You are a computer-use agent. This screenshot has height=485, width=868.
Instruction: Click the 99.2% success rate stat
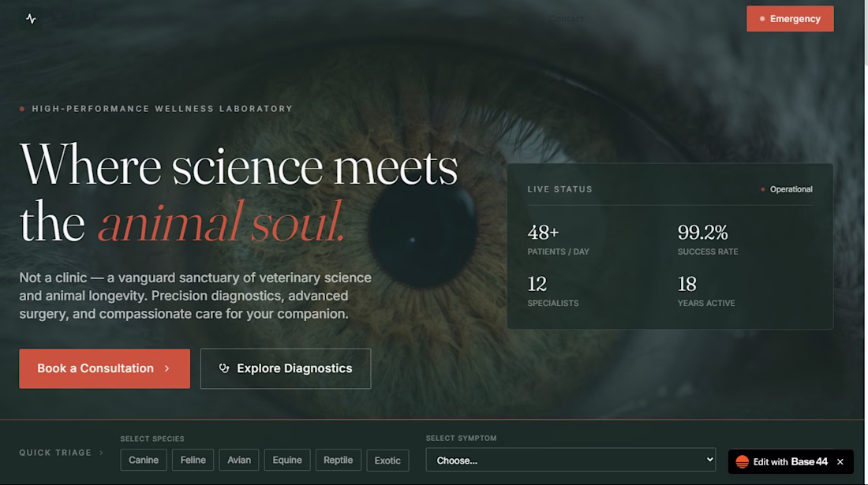point(708,240)
